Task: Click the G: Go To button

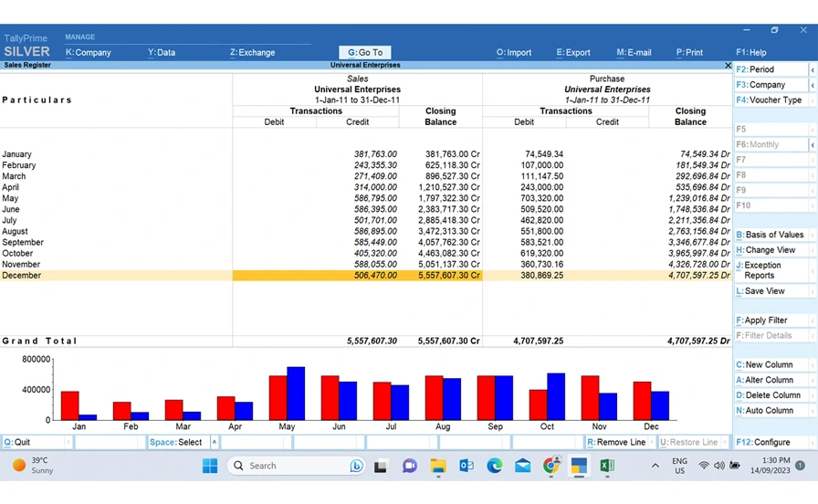Action: coord(364,52)
